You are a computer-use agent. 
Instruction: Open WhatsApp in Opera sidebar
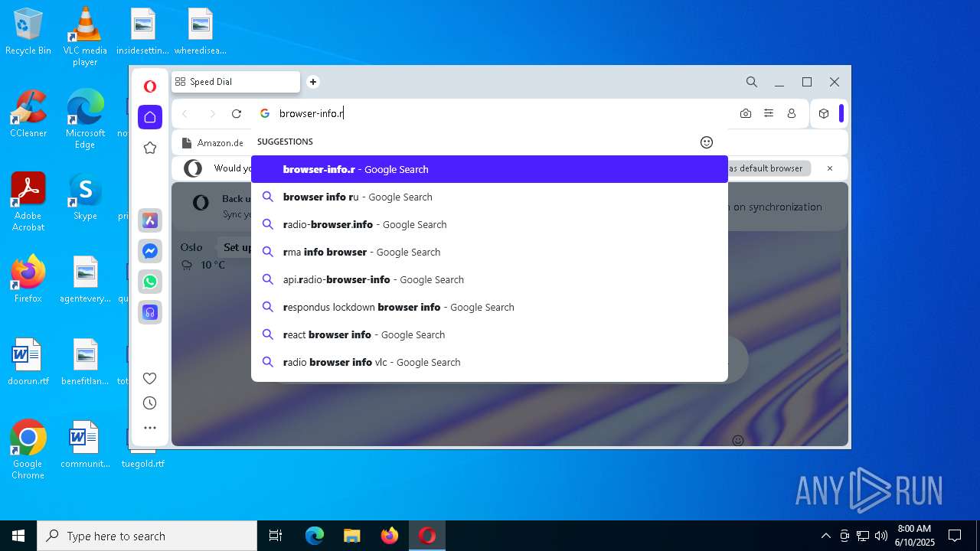(150, 282)
